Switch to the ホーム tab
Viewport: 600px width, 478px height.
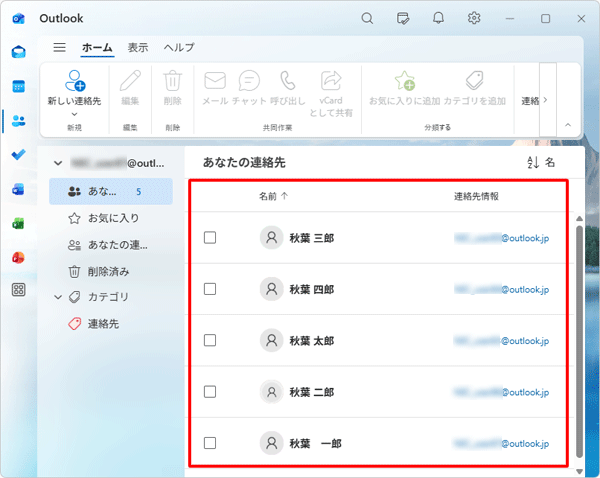point(97,48)
